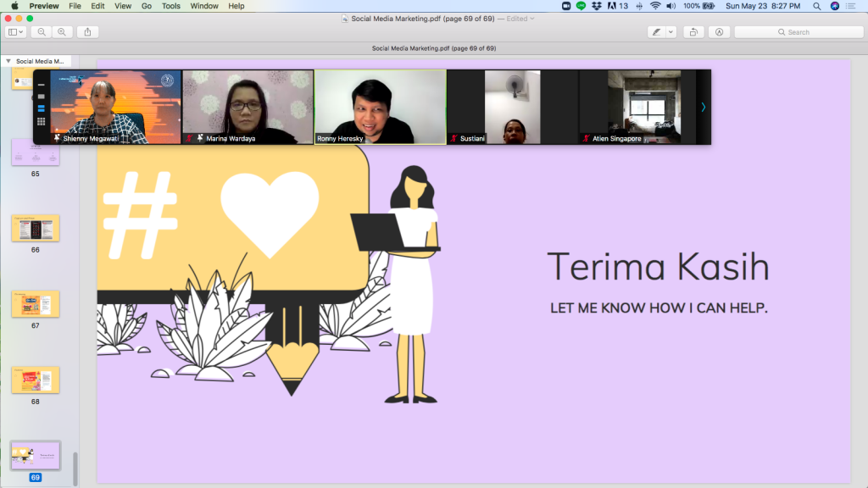Select single active speaker view icon
The height and width of the screenshot is (488, 868).
pos(41,97)
